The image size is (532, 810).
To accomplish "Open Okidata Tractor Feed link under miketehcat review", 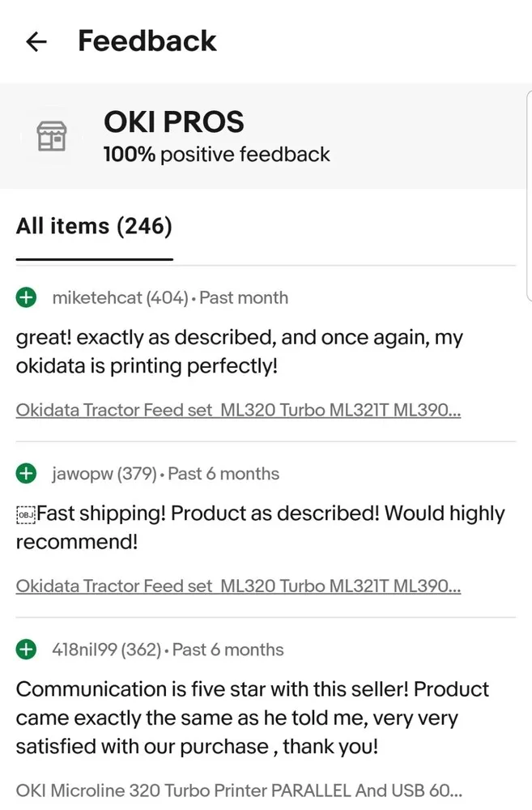I will (238, 410).
